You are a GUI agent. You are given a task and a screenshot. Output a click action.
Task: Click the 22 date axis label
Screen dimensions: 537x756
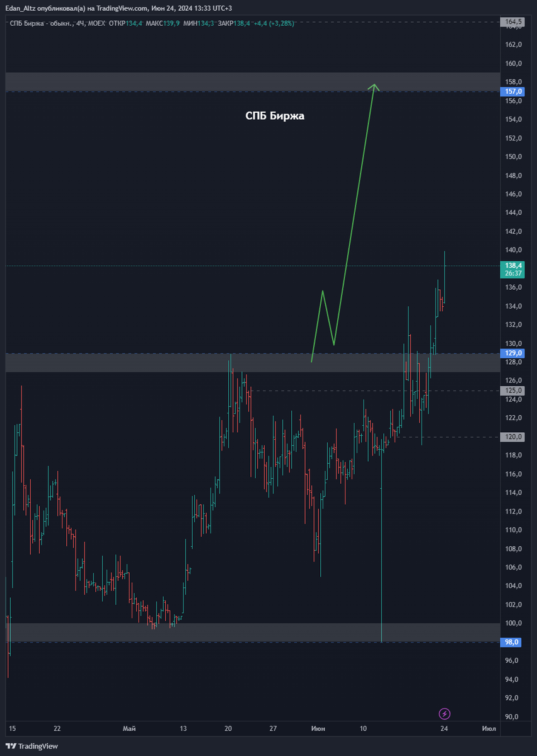coord(57,729)
